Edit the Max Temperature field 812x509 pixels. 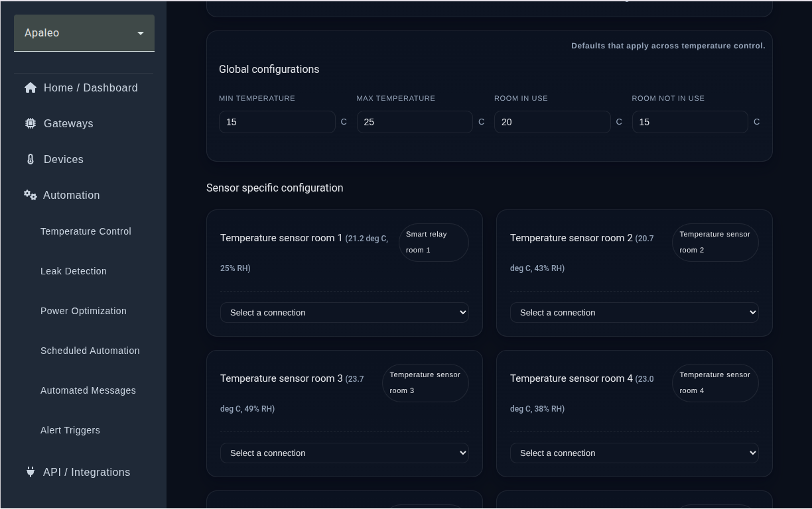point(415,122)
